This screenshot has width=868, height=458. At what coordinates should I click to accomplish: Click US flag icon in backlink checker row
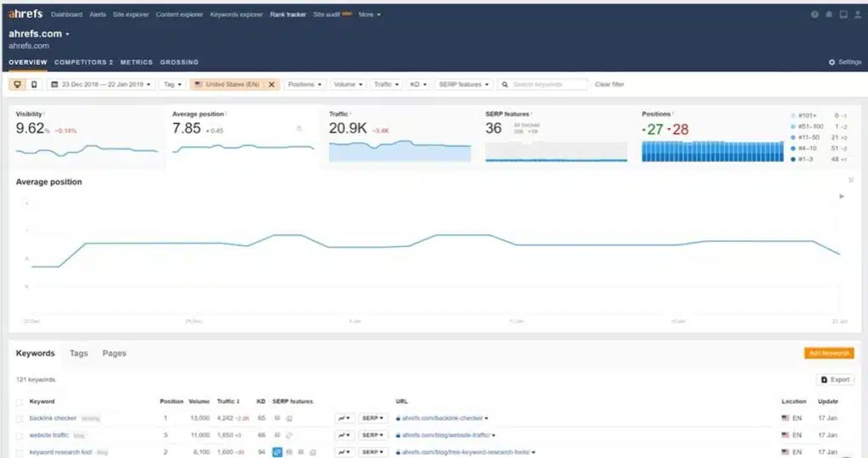point(785,418)
